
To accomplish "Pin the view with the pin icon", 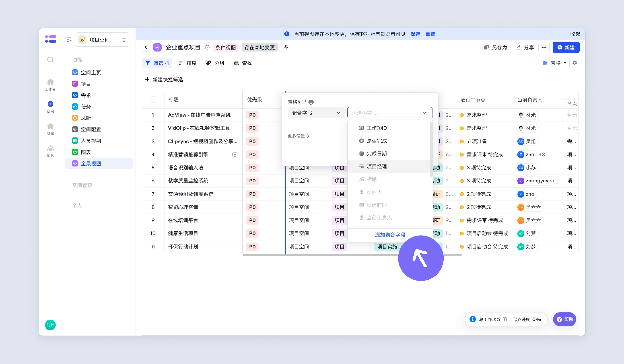I will pyautogui.click(x=286, y=47).
